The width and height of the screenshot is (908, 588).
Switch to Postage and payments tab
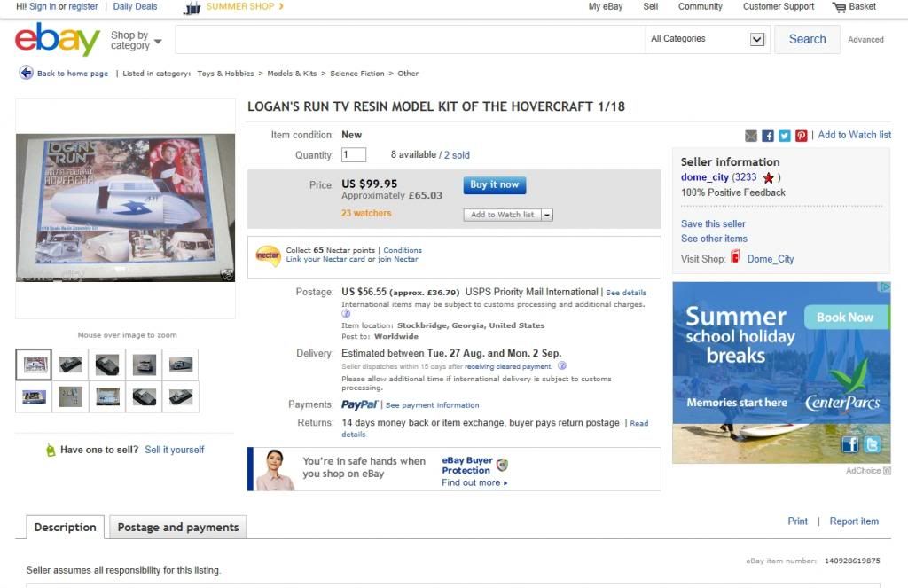178,527
